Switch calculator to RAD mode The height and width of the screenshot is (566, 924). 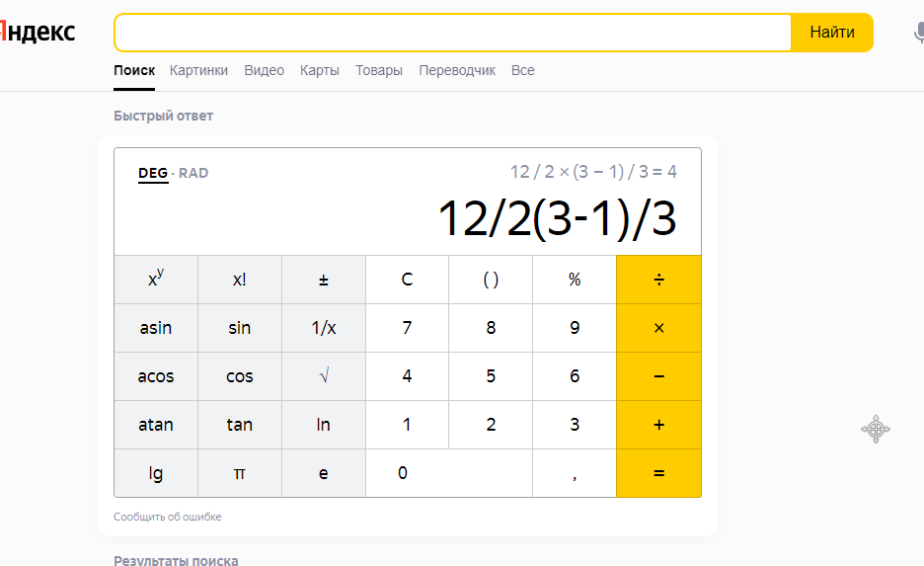point(193,173)
